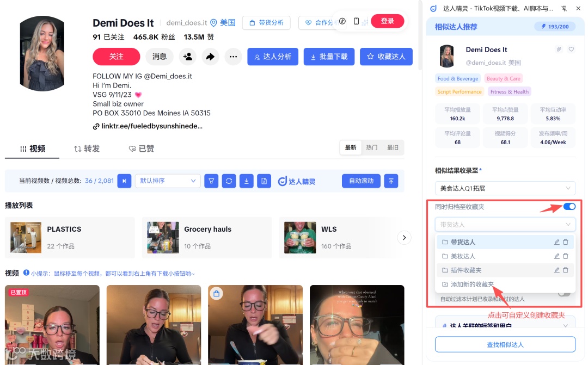Click the TikTok coin icon near login

(342, 21)
